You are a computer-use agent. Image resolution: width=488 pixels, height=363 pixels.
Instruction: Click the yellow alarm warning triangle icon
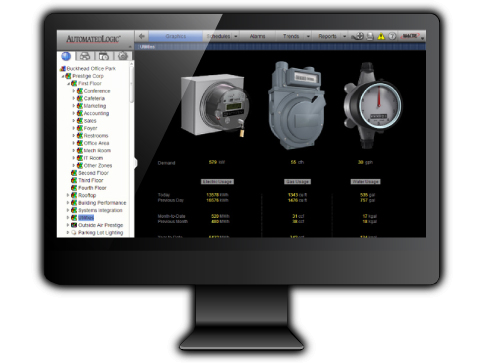coord(381,36)
